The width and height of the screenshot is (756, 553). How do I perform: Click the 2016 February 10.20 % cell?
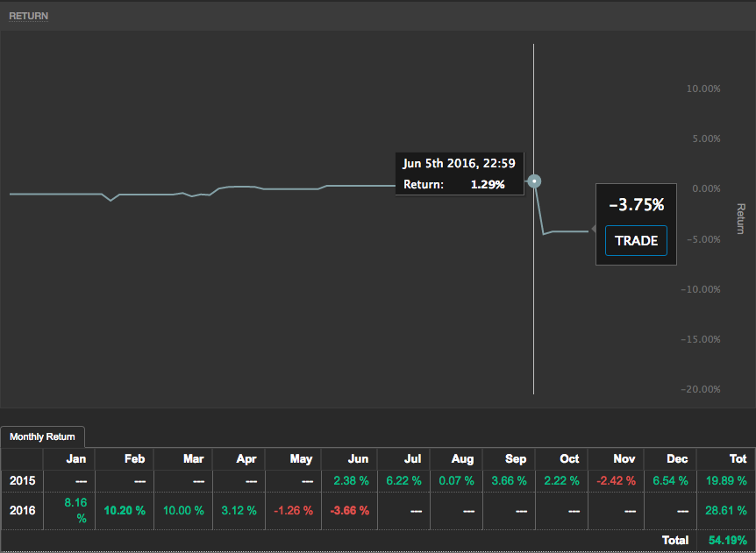[125, 510]
